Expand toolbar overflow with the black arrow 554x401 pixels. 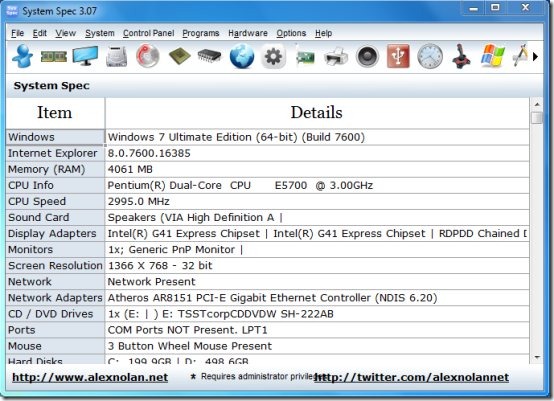click(x=535, y=56)
